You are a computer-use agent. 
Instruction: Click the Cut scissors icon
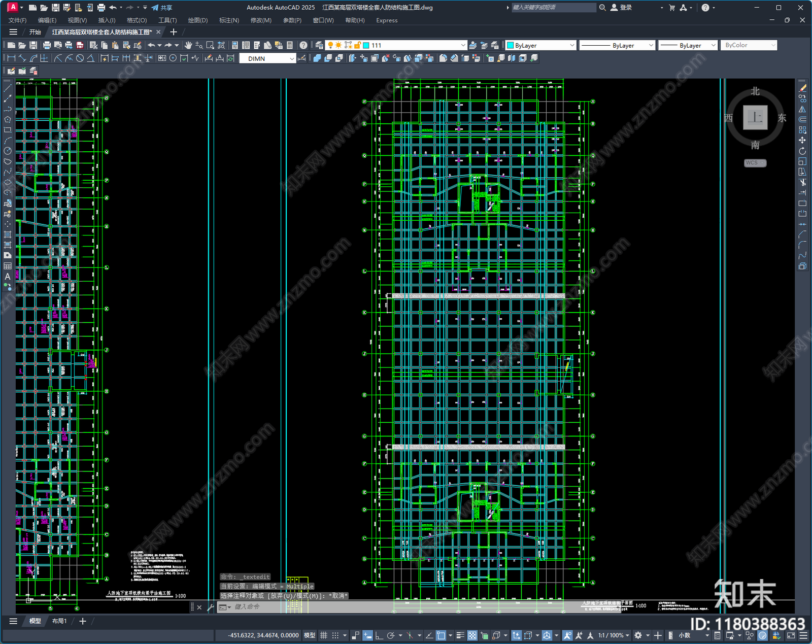(x=93, y=45)
